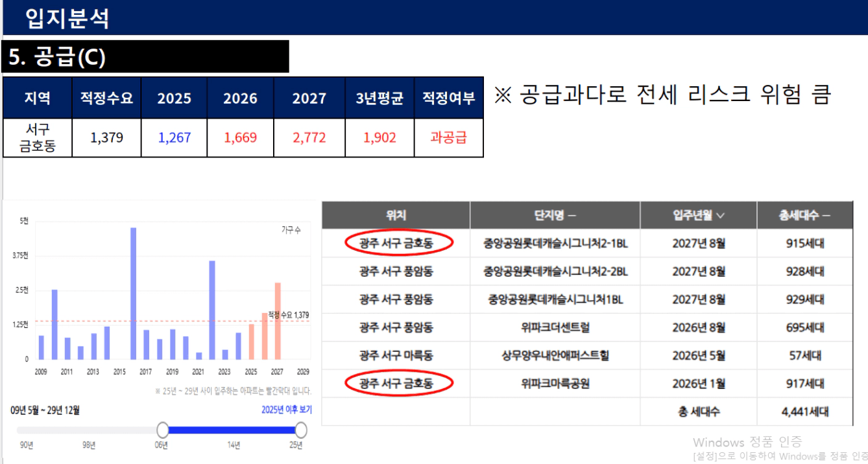This screenshot has height=464, width=868.
Task: Select 중앙공원롯데캐슬시그니처2-2BL row name
Action: pos(555,272)
